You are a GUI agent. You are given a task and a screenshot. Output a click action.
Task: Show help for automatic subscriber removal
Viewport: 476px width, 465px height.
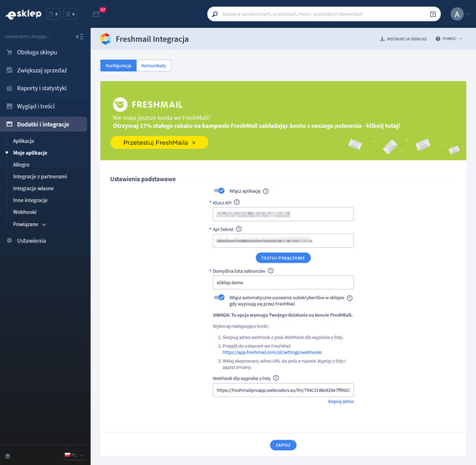pyautogui.click(x=350, y=298)
